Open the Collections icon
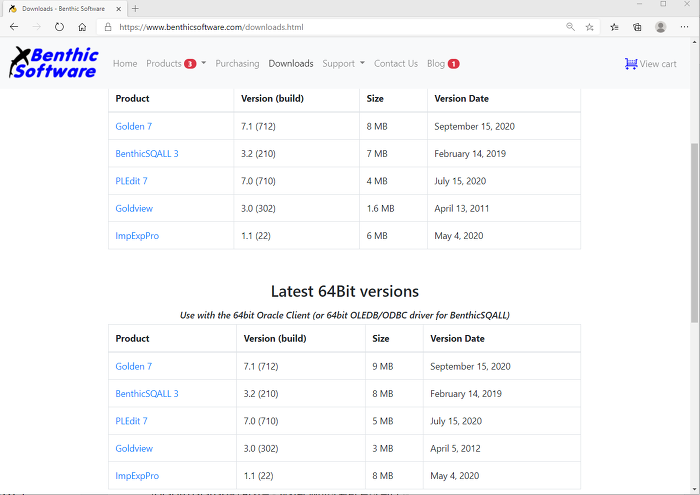The height and width of the screenshot is (495, 700). [637, 27]
